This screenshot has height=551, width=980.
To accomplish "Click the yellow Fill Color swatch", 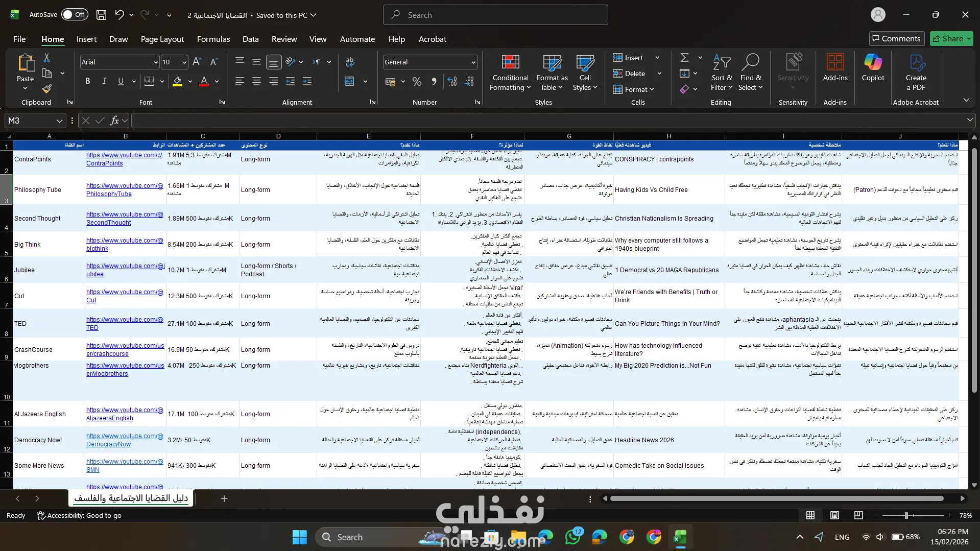I will tap(177, 81).
